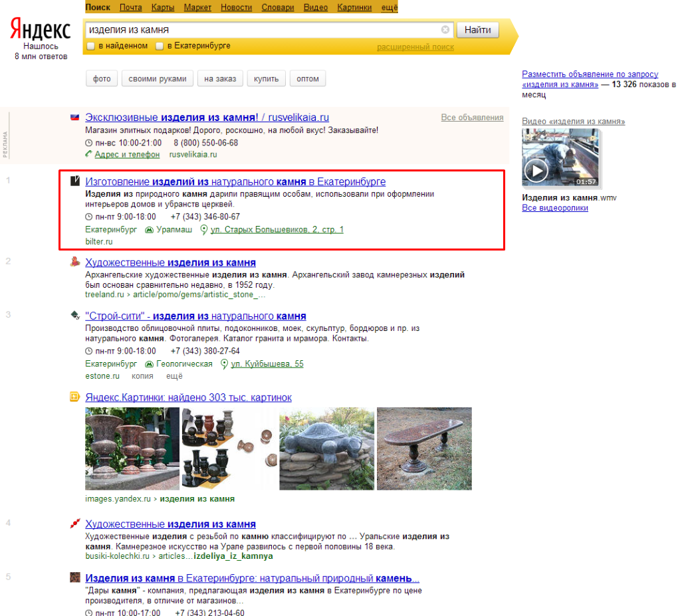Open the granite bench image
688x616 pixels.
(424, 449)
